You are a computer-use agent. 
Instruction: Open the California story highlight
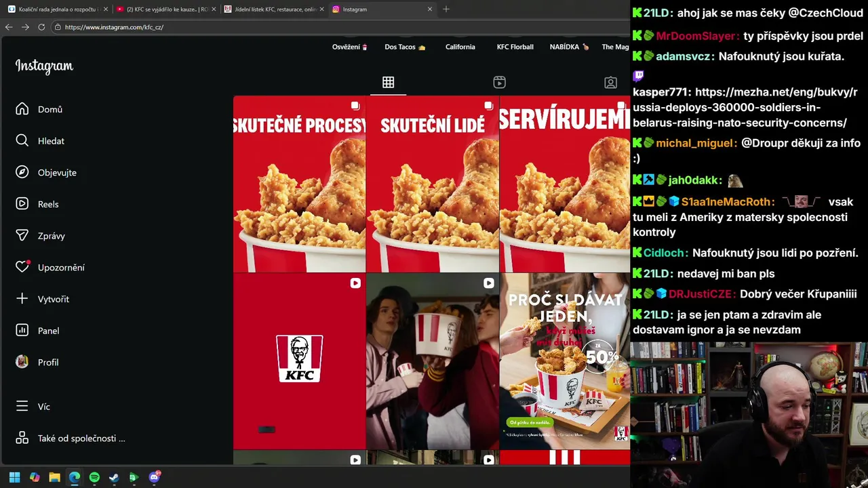click(460, 47)
